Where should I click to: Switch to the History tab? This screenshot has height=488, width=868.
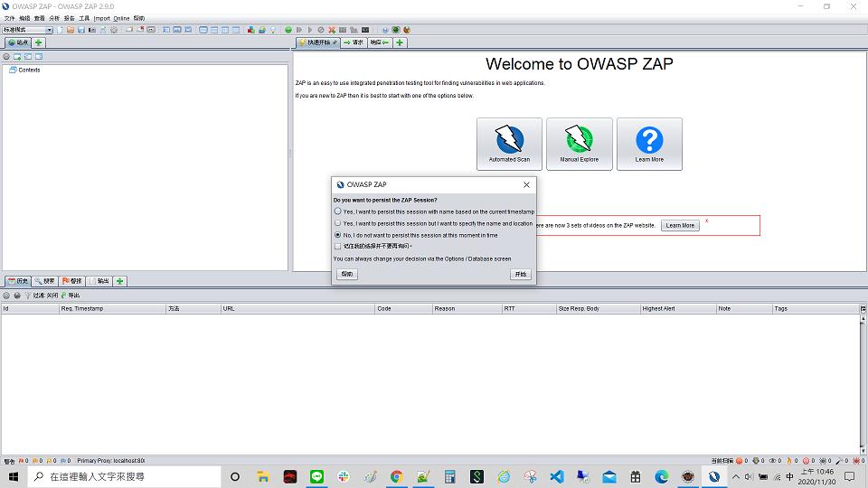18,281
